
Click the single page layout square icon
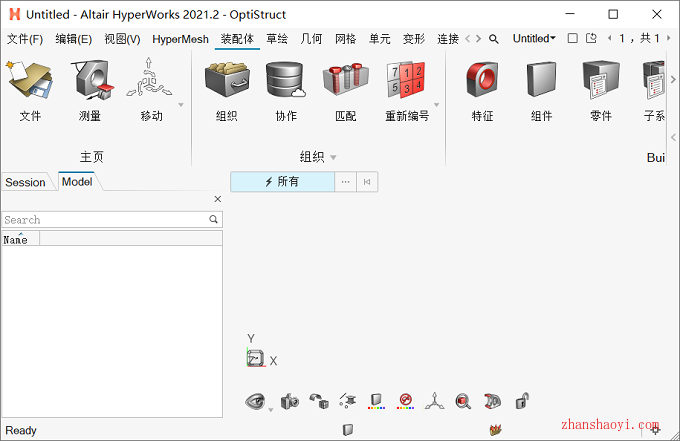pyautogui.click(x=572, y=38)
